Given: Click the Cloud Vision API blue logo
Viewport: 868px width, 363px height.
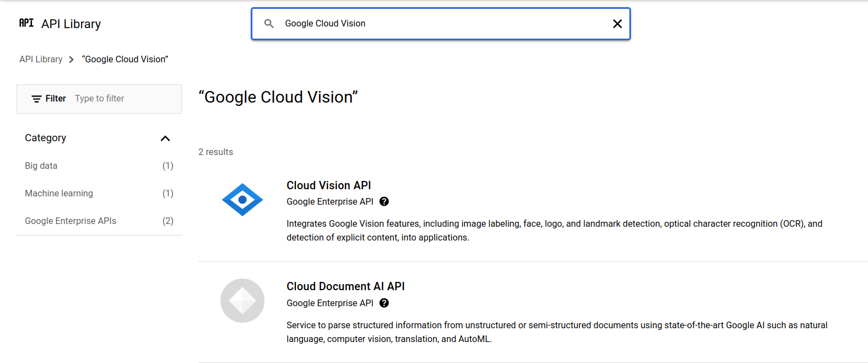Looking at the screenshot, I should pyautogui.click(x=242, y=200).
